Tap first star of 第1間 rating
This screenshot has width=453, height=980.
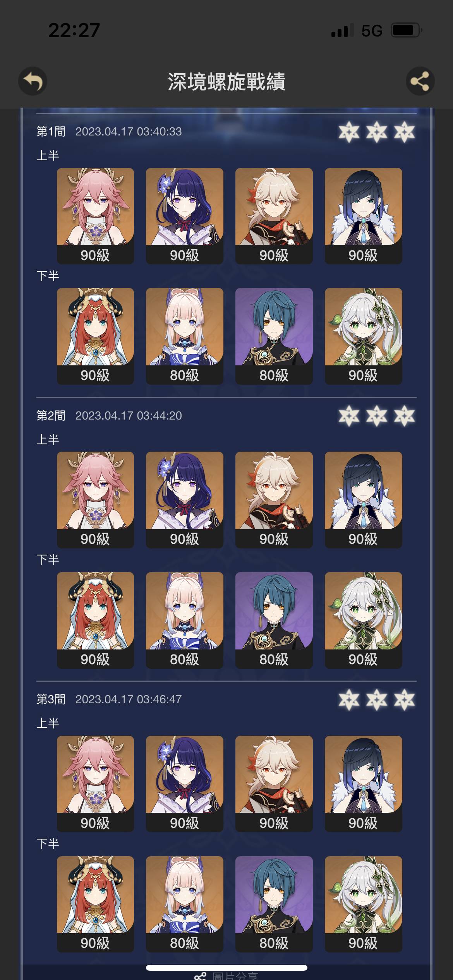point(349,132)
